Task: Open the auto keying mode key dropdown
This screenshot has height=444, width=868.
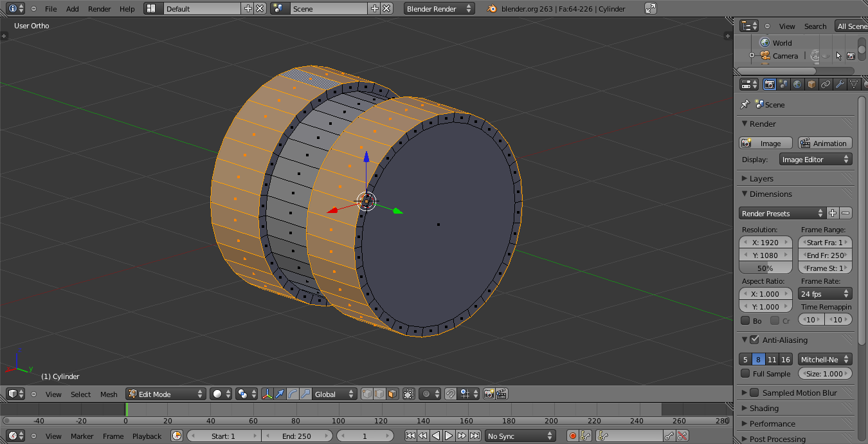Action: [585, 436]
